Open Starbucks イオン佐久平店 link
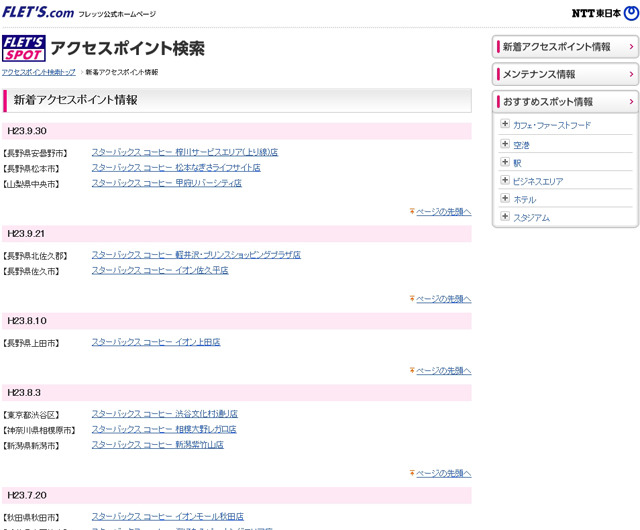Viewport: 640px width, 530px height. coord(160,271)
